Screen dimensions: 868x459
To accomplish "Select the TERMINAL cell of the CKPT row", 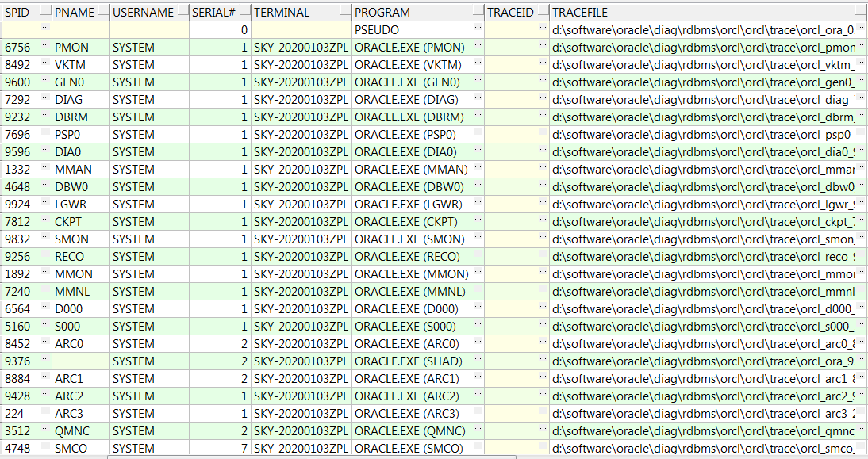I will tap(301, 221).
